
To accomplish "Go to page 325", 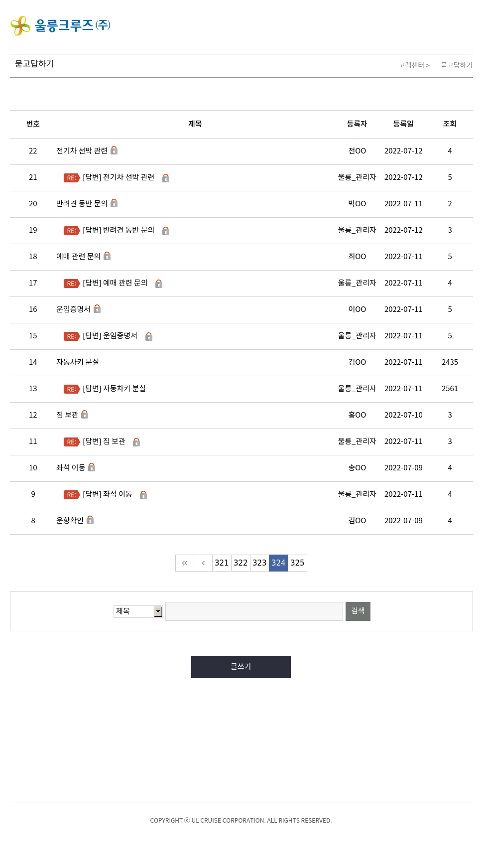I will click(297, 563).
